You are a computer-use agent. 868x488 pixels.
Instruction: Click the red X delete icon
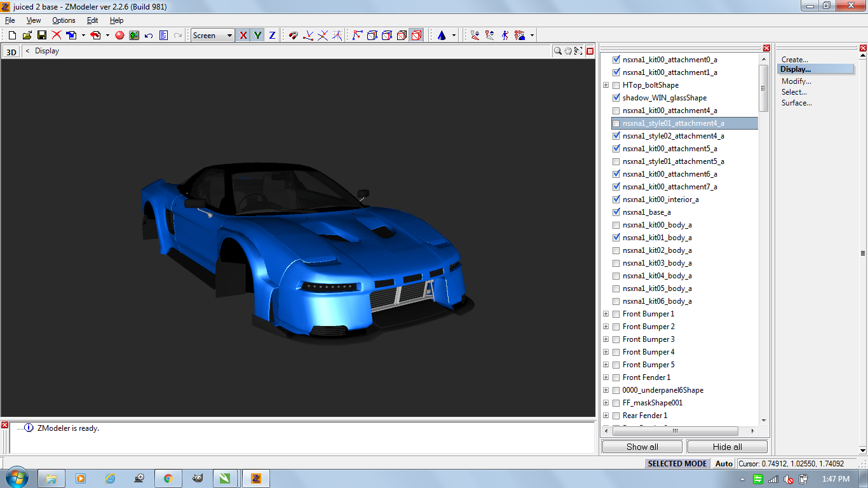(57, 36)
